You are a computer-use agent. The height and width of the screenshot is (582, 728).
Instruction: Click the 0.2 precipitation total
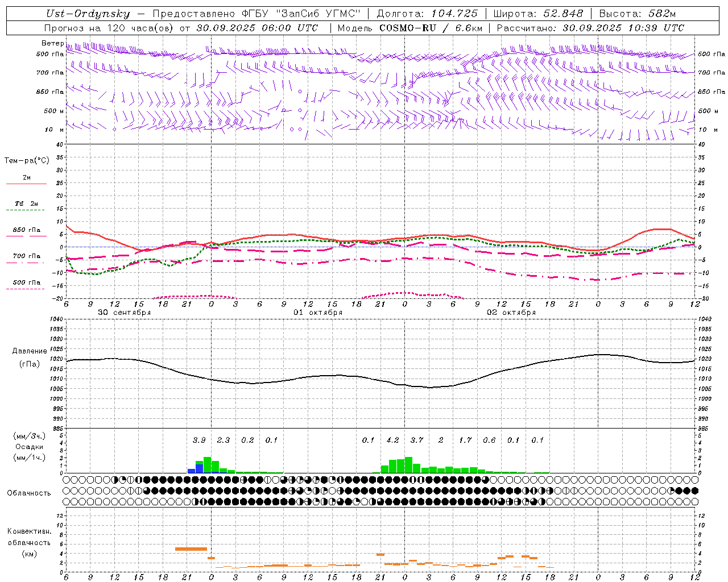tap(247, 440)
